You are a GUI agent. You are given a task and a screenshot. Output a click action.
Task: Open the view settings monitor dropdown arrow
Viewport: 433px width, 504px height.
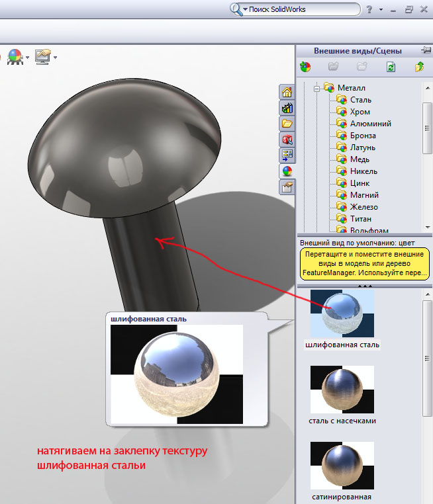(x=55, y=58)
